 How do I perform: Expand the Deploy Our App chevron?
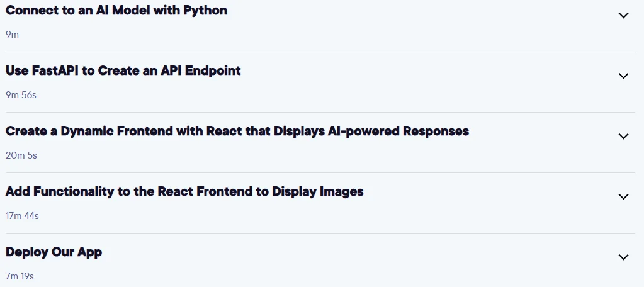tap(623, 257)
